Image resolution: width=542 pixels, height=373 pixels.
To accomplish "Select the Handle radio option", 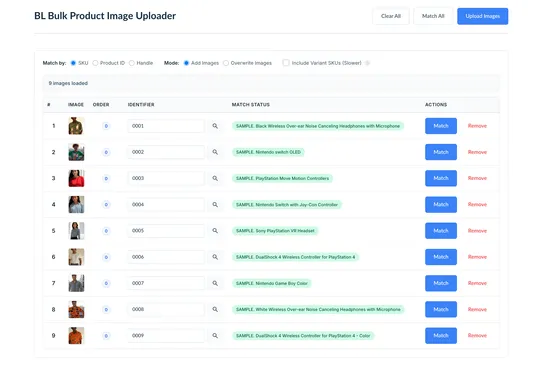I will pyautogui.click(x=132, y=63).
